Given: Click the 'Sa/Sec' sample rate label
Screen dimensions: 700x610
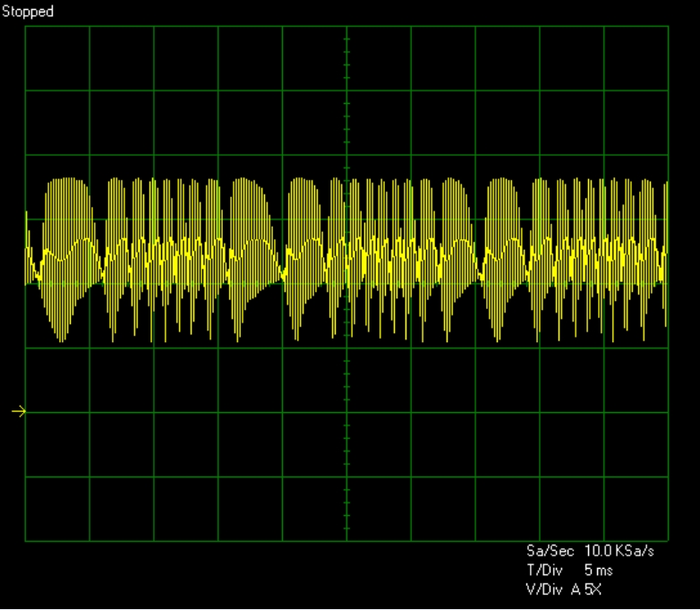Looking at the screenshot, I should point(550,551).
